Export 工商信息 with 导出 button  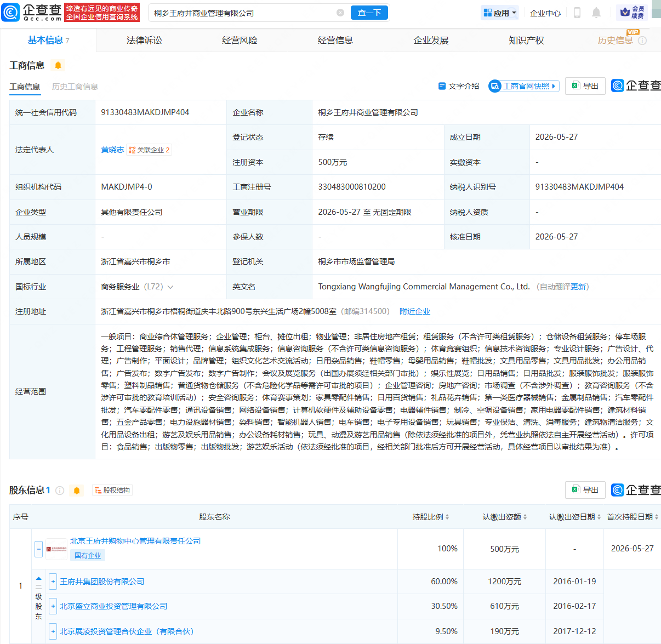click(585, 86)
